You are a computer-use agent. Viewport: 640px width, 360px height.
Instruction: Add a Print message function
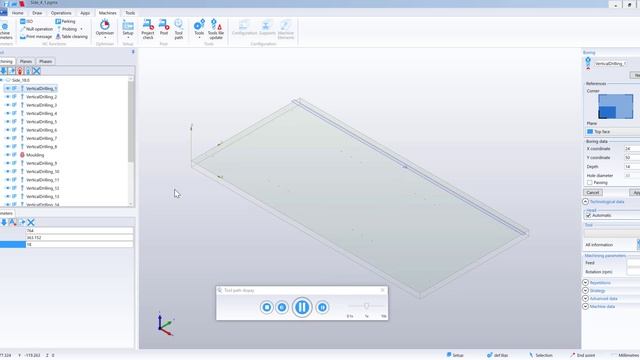[36, 37]
